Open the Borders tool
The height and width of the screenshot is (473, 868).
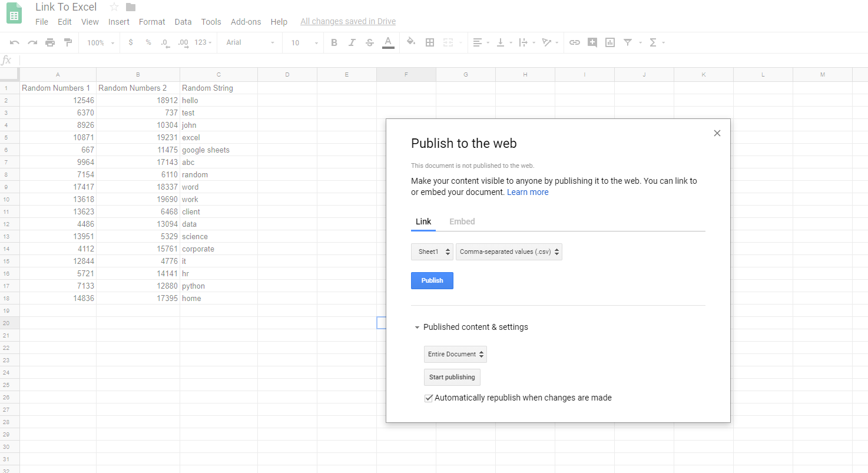click(x=430, y=42)
